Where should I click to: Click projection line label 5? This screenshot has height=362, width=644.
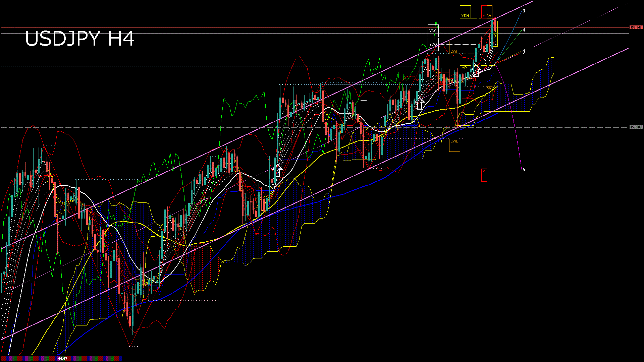coord(524,170)
